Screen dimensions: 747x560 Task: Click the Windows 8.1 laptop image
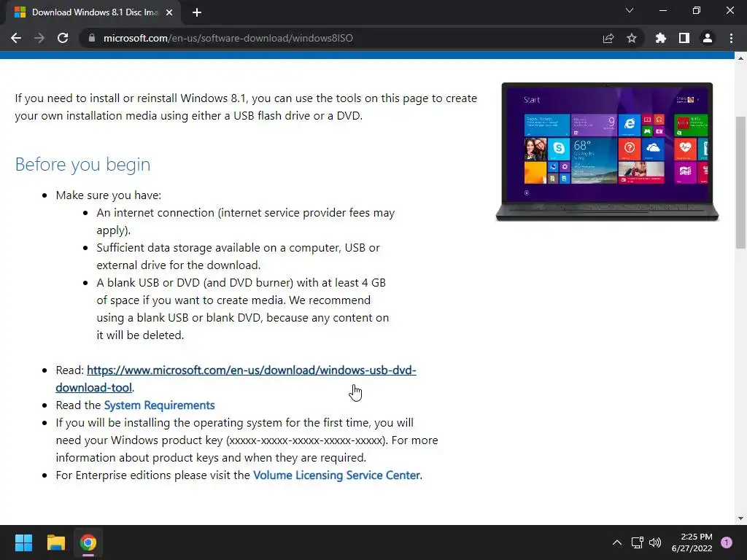[607, 152]
